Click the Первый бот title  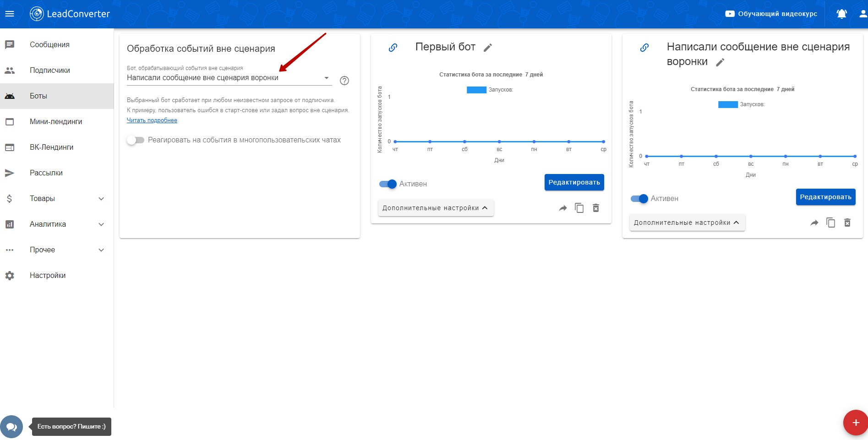tap(445, 47)
